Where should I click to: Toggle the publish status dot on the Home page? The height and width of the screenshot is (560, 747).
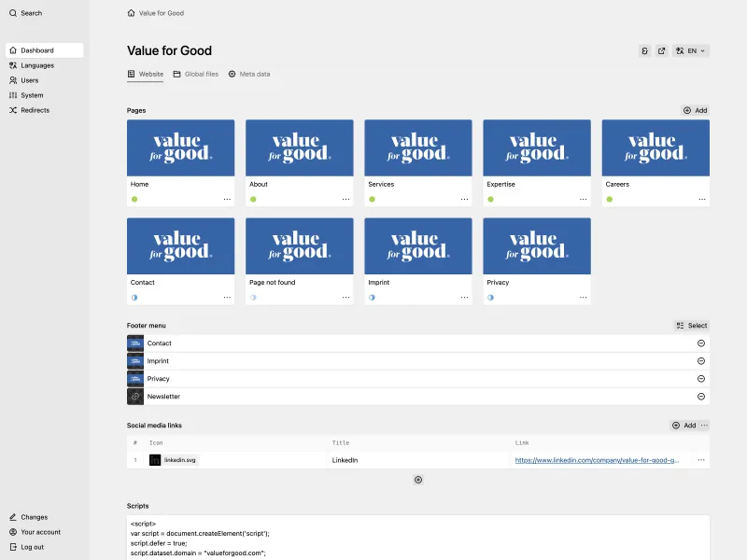(134, 197)
